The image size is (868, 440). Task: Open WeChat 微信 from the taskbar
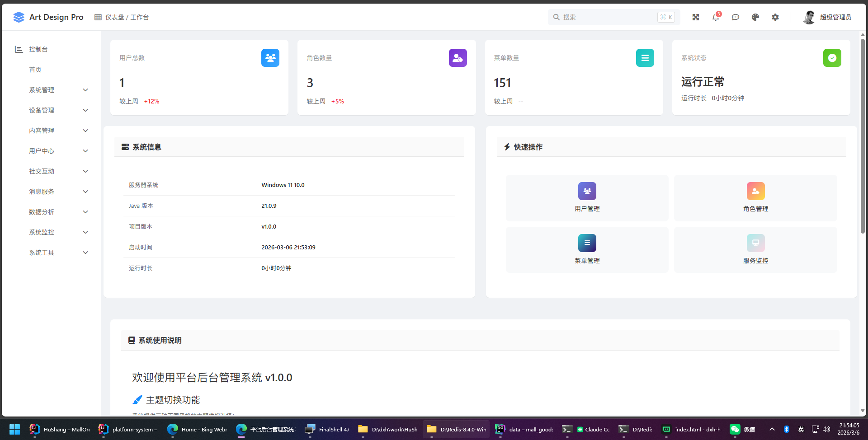(x=741, y=429)
